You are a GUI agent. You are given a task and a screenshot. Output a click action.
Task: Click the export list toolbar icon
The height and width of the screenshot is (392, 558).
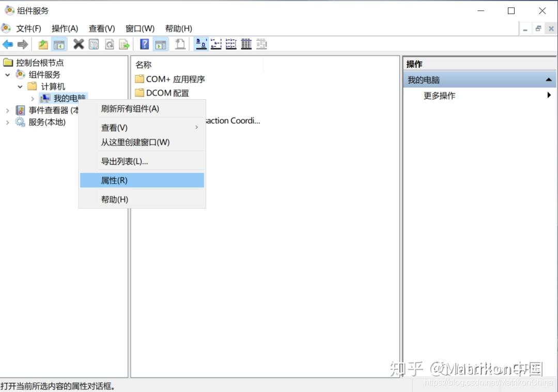125,44
